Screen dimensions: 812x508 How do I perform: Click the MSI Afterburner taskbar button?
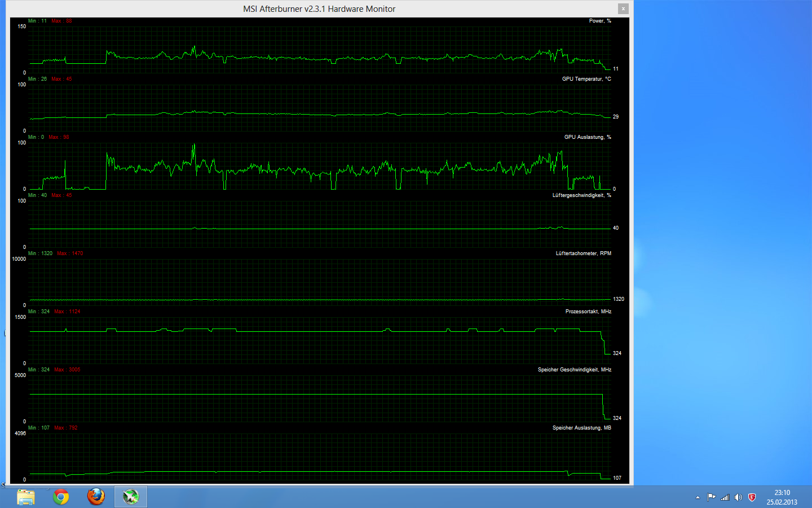click(x=131, y=497)
